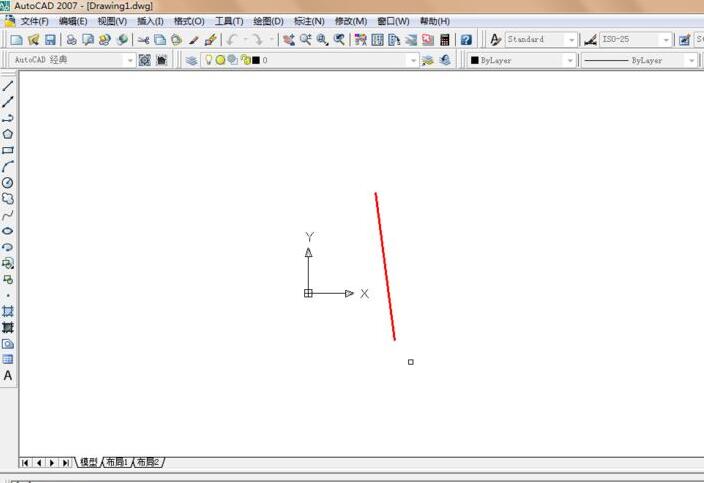The image size is (704, 483).
Task: Click the Paste icon
Action: tap(176, 40)
